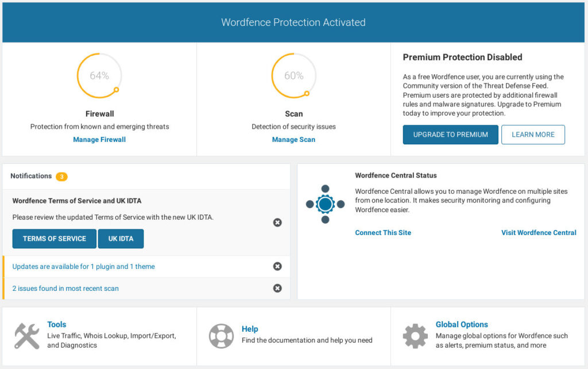Screen dimensions: 588x369
Task: Open the UK IDTA document button
Action: coord(121,239)
